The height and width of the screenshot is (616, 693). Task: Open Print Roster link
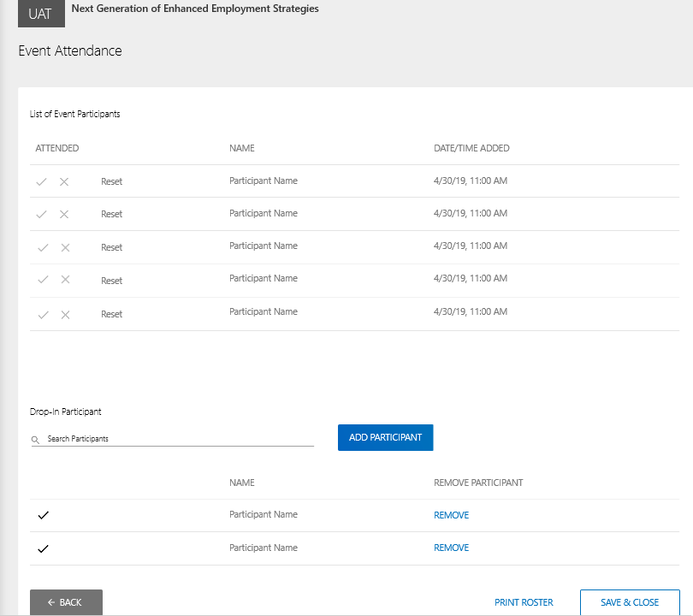524,602
